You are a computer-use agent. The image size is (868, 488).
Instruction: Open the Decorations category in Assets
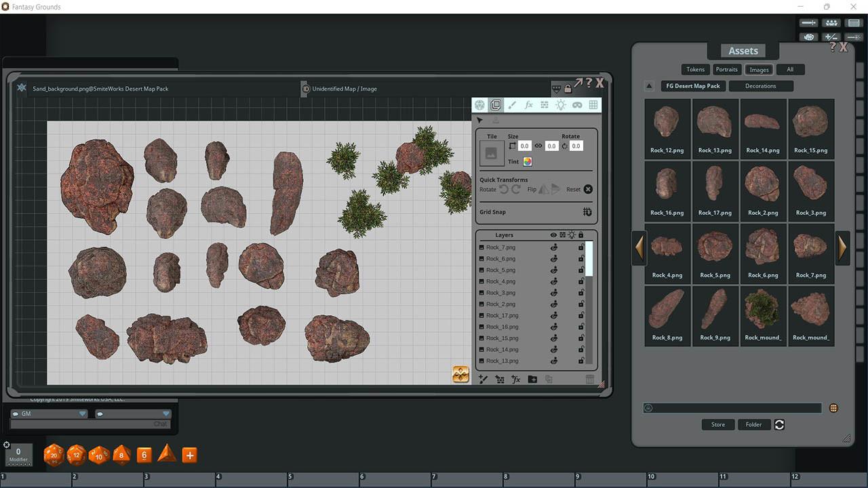(x=761, y=85)
